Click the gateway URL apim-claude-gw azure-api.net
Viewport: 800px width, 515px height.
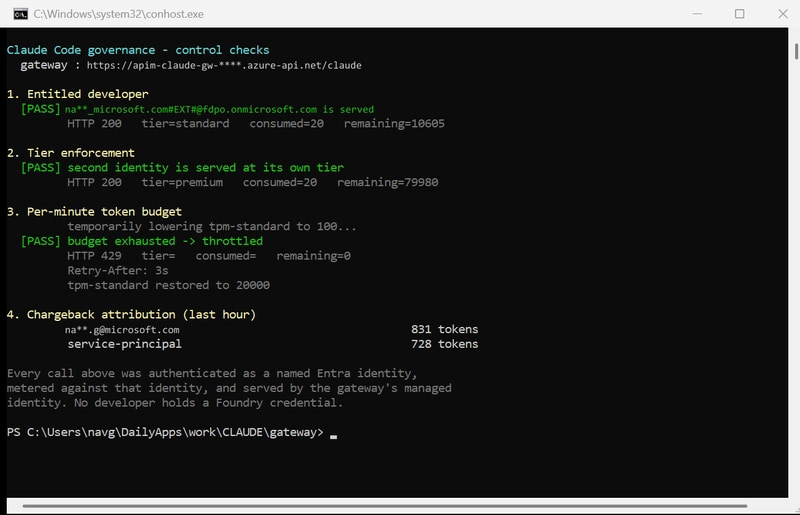pyautogui.click(x=224, y=65)
